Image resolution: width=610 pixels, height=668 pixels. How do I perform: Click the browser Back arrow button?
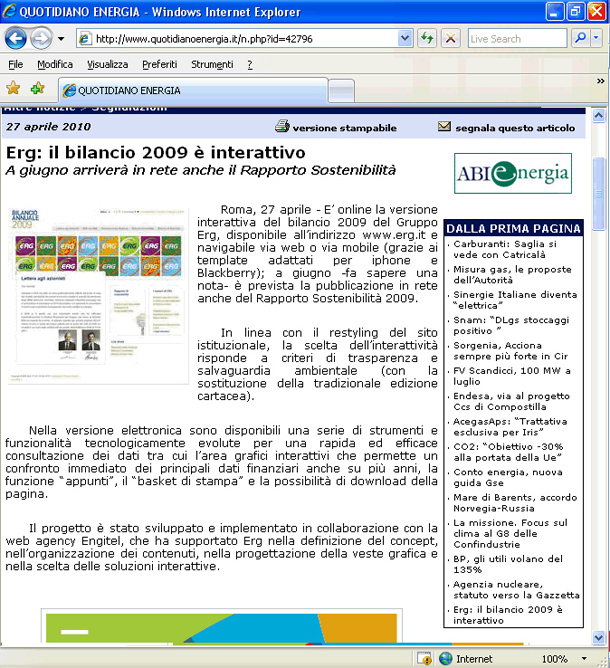[x=17, y=38]
